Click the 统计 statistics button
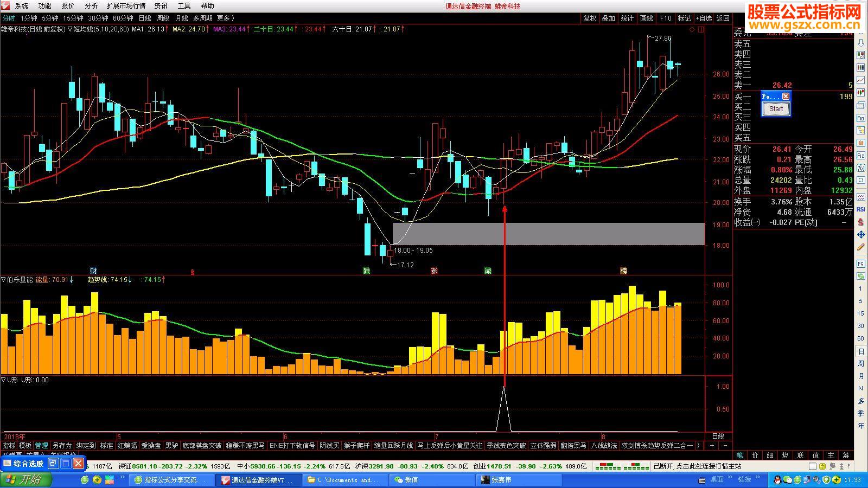Image resolution: width=868 pixels, height=488 pixels. 628,18
